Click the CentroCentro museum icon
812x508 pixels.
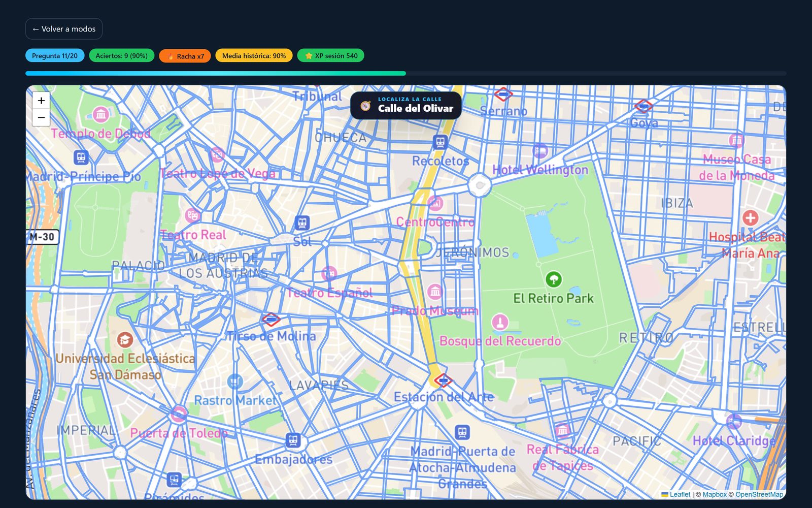click(435, 203)
